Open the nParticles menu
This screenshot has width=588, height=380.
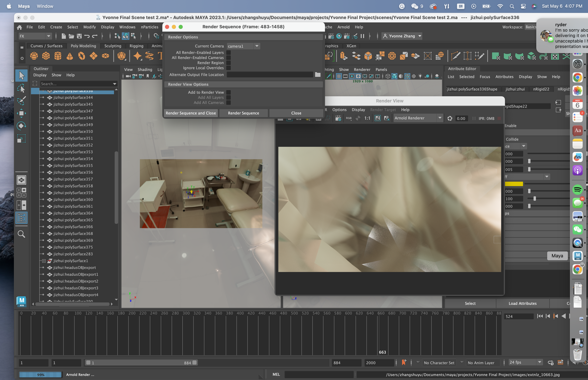(x=150, y=27)
